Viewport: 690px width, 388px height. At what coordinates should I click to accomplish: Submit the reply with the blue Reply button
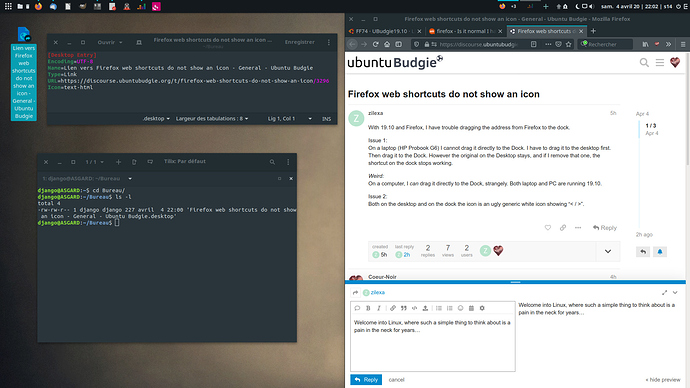tap(366, 380)
